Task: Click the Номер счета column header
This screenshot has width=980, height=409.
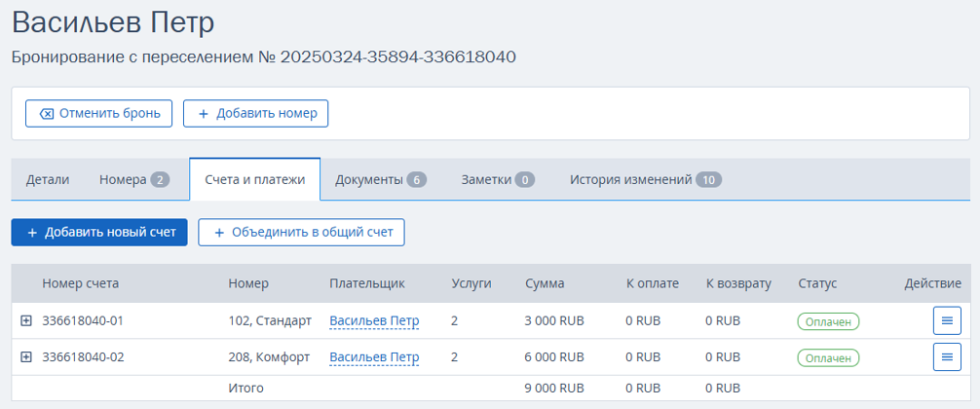Action: tap(81, 283)
